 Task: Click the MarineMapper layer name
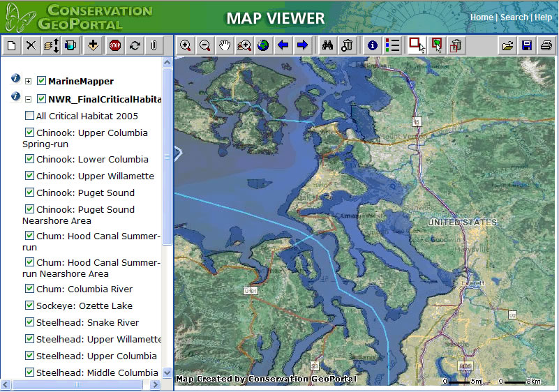tap(81, 81)
